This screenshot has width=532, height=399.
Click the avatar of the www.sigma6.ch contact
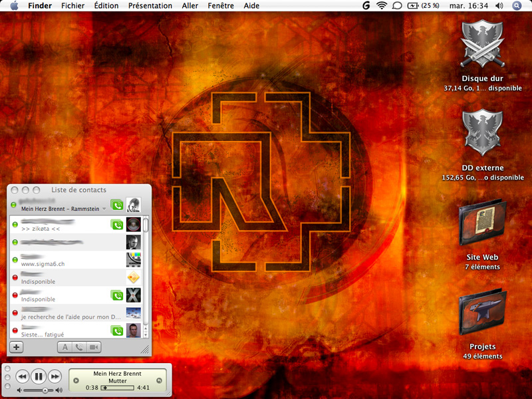click(134, 260)
